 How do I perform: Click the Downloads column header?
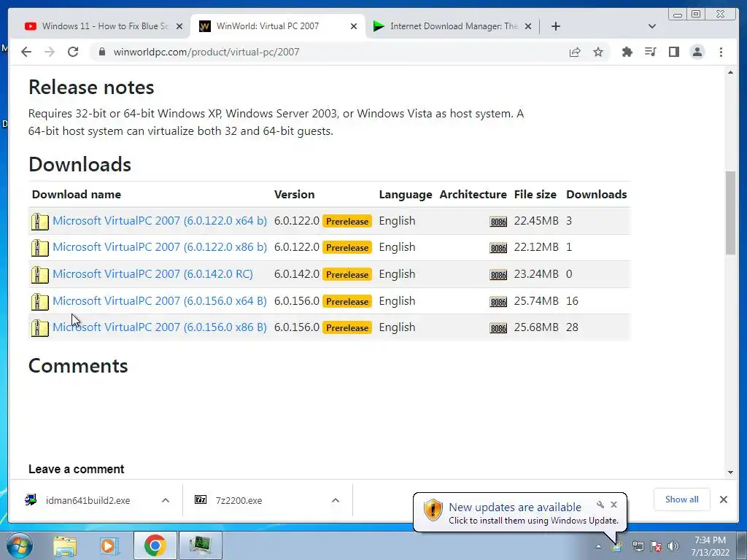click(597, 194)
